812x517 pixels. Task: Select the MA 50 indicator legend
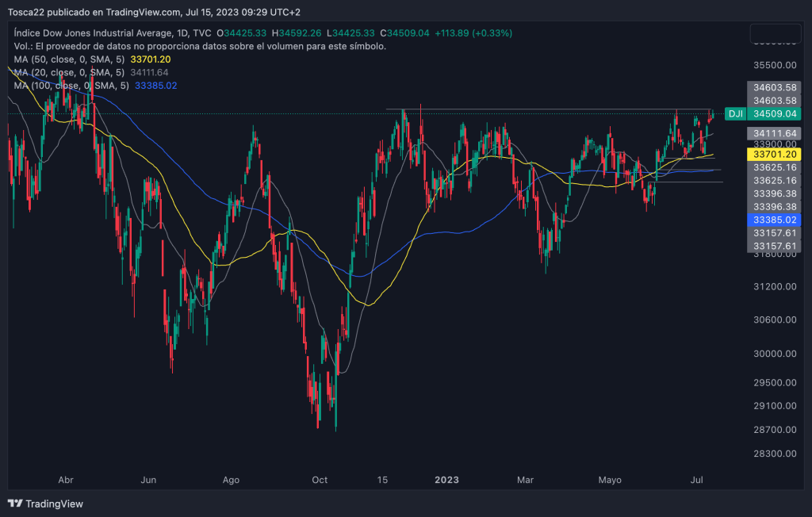coord(67,59)
